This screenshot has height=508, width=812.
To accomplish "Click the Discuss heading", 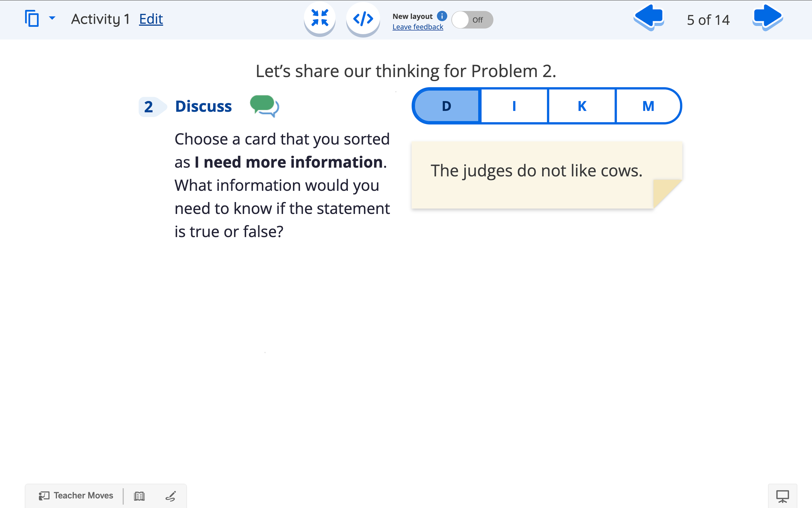I will point(203,106).
